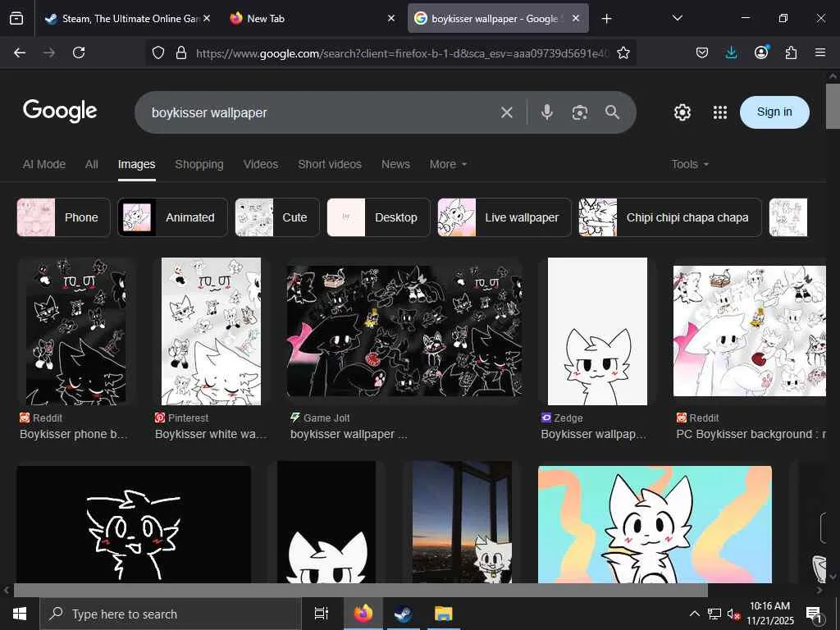Viewport: 840px width, 630px height.
Task: Click the site security padlock icon
Action: (181, 52)
